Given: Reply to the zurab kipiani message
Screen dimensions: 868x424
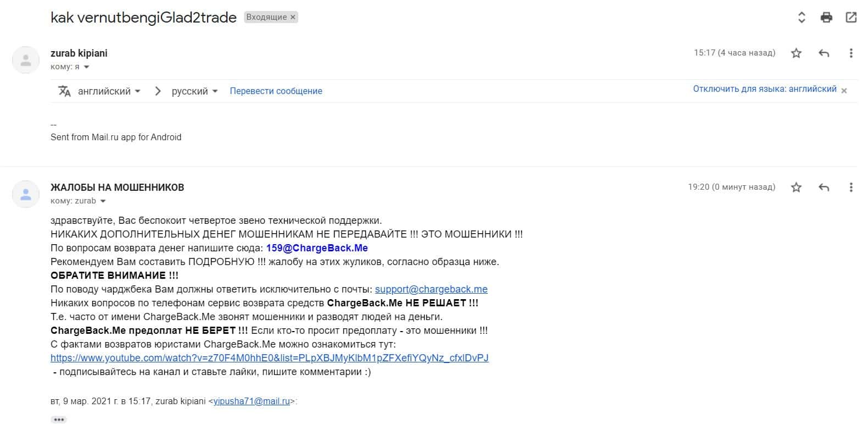Looking at the screenshot, I should coord(824,53).
